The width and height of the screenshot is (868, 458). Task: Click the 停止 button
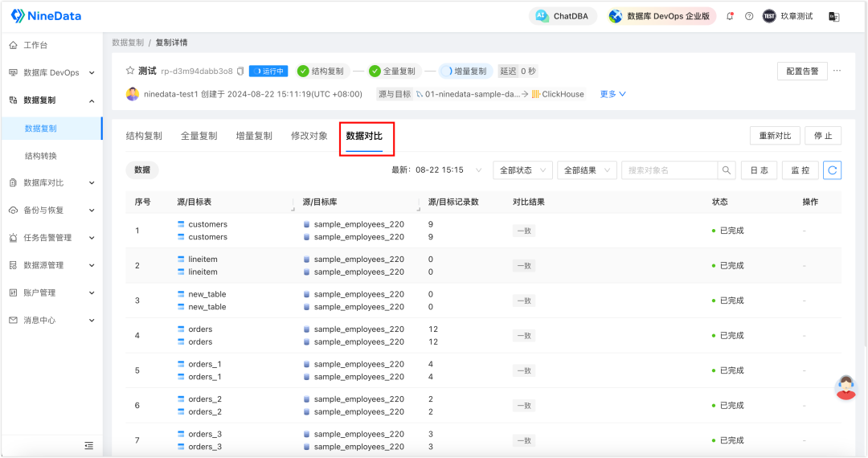[x=823, y=136]
